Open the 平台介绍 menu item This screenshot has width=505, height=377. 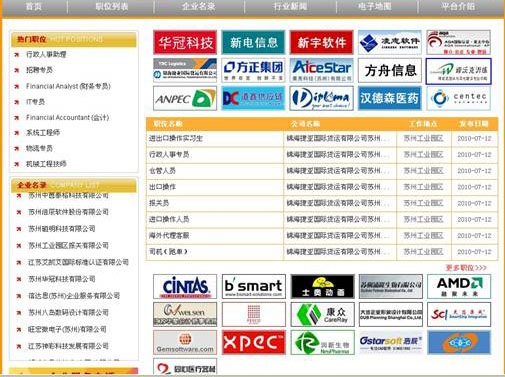458,6
